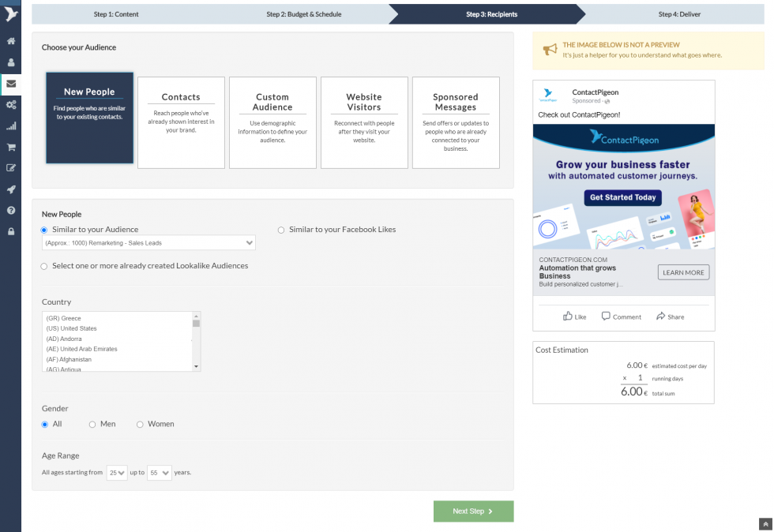Image resolution: width=774 pixels, height=532 pixels.
Task: Open the starting age dropdown showing 25
Action: (x=116, y=472)
